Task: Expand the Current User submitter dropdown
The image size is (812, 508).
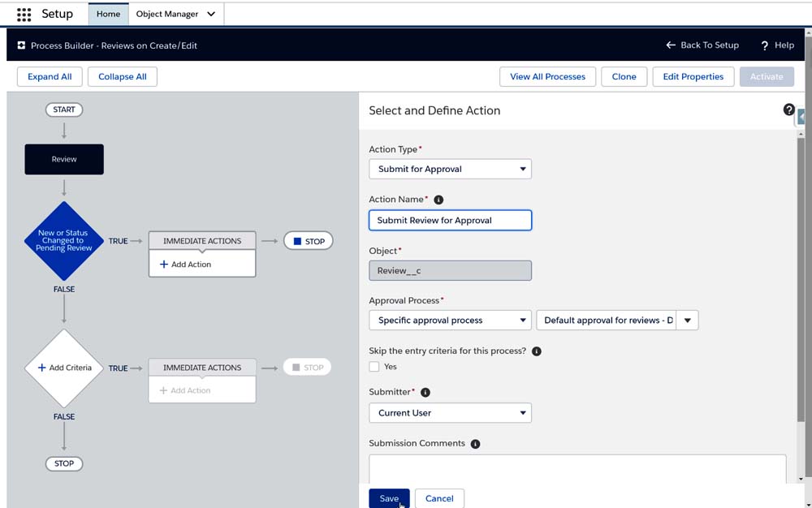Action: click(x=450, y=413)
